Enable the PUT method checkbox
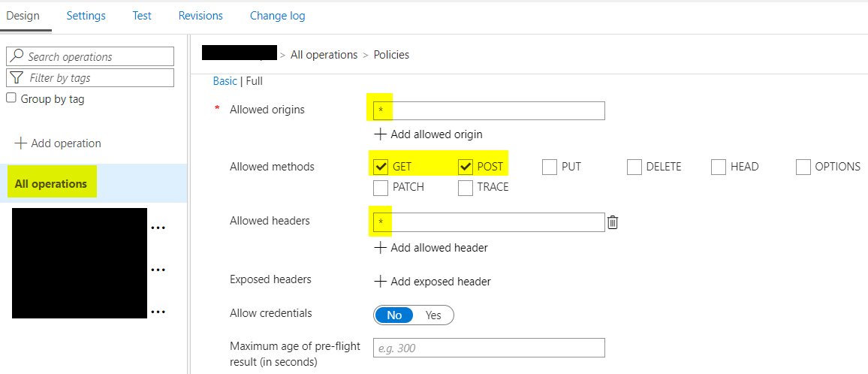 [550, 167]
